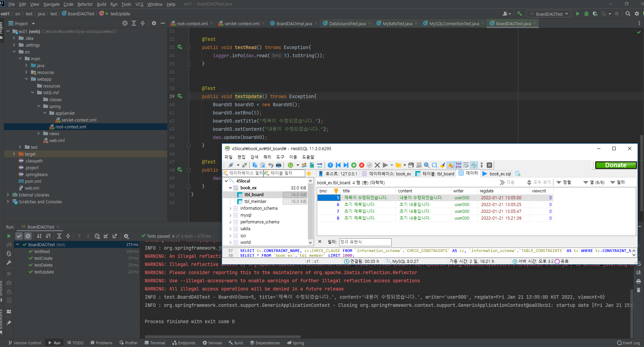Click HeidiSQL database tree vertical scrollbar
The image size is (644, 347).
tap(310, 211)
